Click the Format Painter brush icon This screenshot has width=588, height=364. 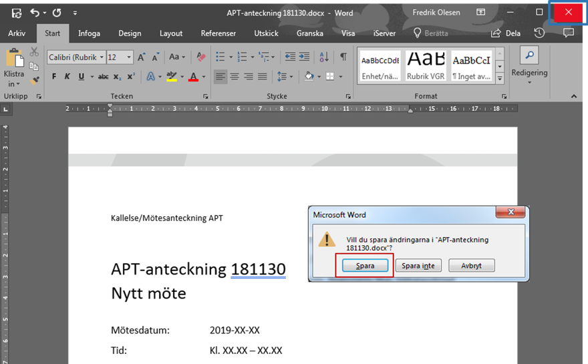click(x=35, y=79)
